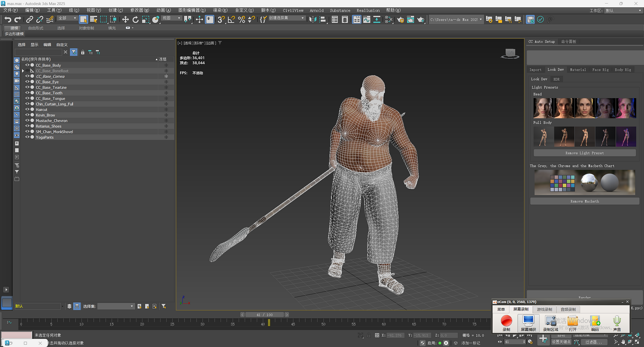The image size is (644, 347).
Task: Select the Move tool
Action: [125, 19]
